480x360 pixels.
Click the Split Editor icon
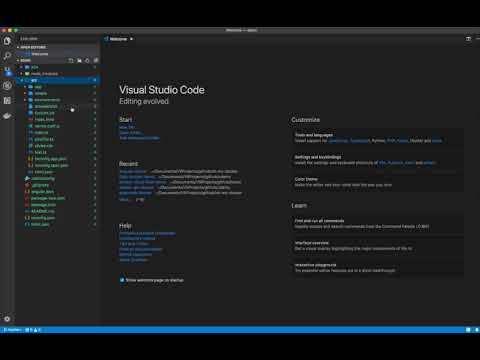click(x=468, y=39)
